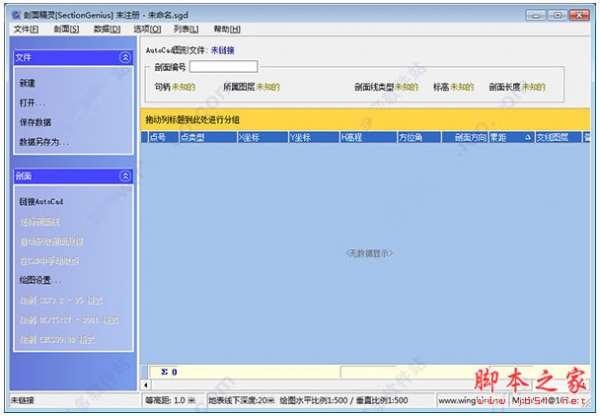The height and width of the screenshot is (416, 600).
Task: Open the 列表[L] menu
Action: (x=187, y=29)
